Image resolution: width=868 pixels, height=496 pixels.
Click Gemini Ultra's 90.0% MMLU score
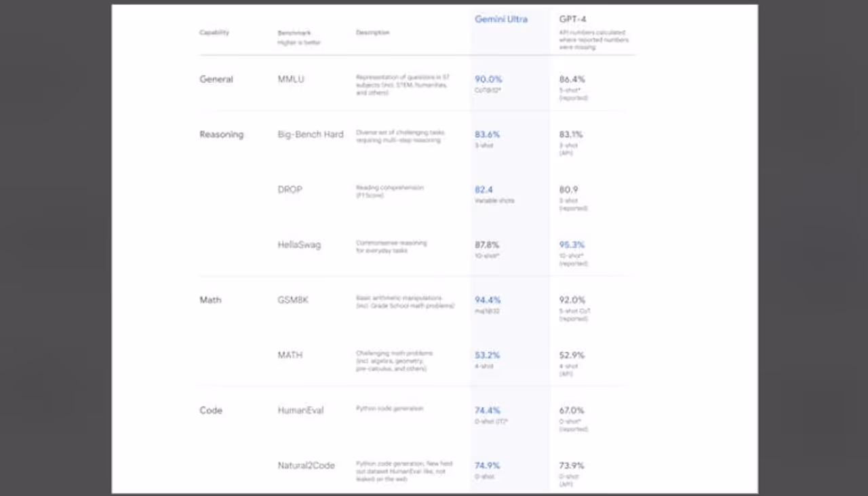click(488, 79)
